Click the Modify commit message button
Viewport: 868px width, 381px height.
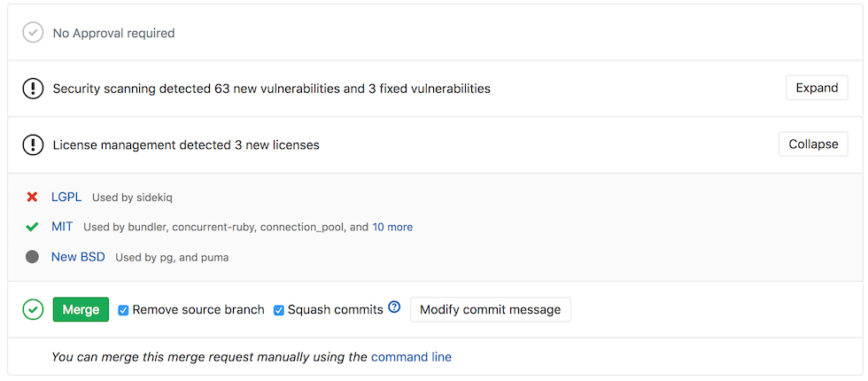(x=490, y=309)
